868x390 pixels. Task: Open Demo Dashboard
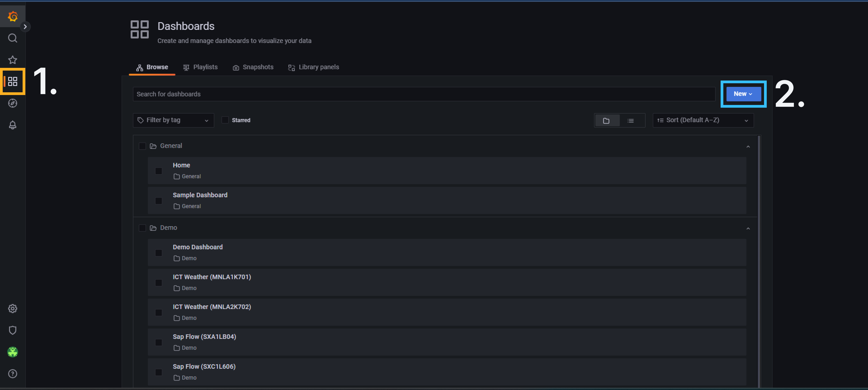(x=198, y=247)
